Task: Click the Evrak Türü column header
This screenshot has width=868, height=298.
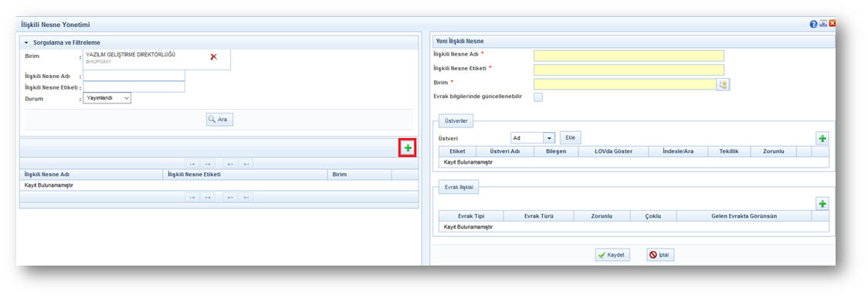Action: coord(539,216)
